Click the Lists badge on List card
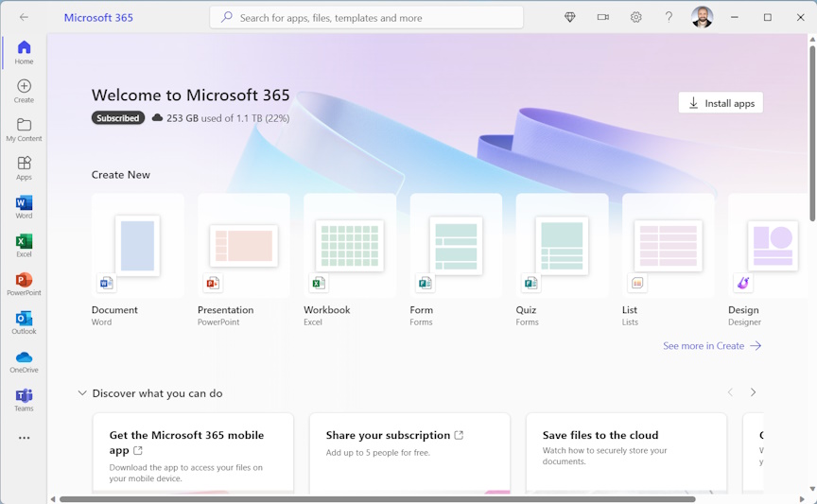Image resolution: width=817 pixels, height=504 pixels. [x=636, y=283]
